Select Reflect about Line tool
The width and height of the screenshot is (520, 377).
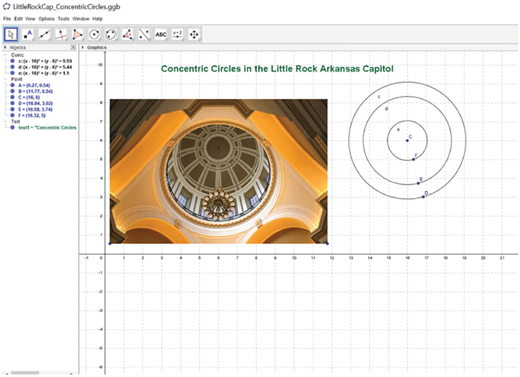coord(144,34)
